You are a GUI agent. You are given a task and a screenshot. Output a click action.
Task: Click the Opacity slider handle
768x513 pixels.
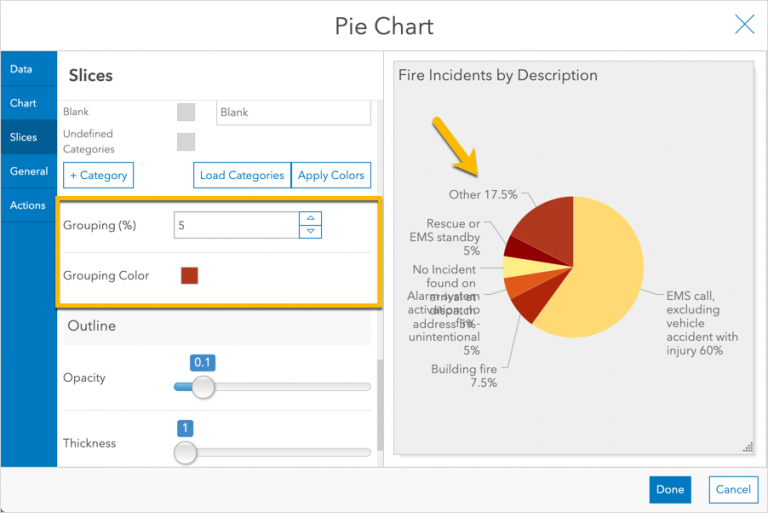tap(203, 387)
